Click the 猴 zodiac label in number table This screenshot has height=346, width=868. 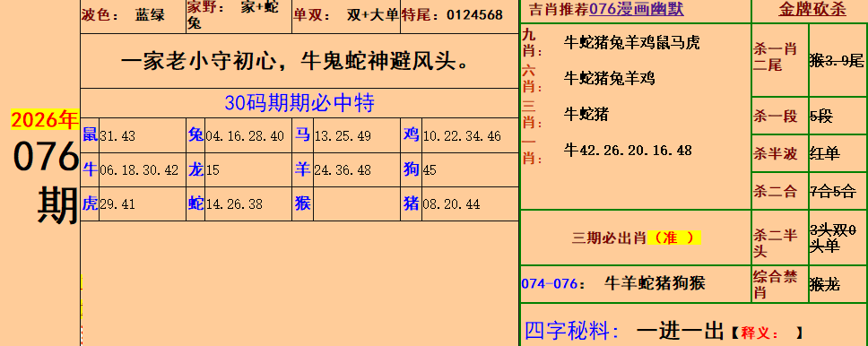tap(302, 203)
